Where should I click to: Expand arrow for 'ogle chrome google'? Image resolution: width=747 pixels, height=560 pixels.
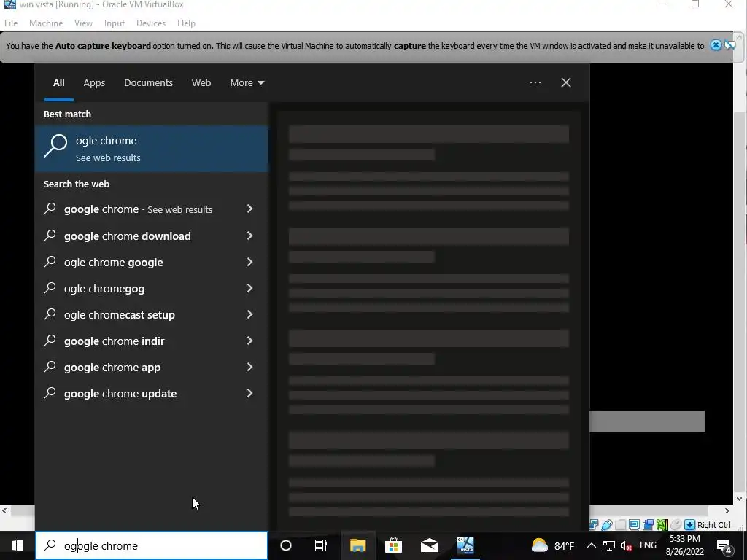(x=249, y=262)
